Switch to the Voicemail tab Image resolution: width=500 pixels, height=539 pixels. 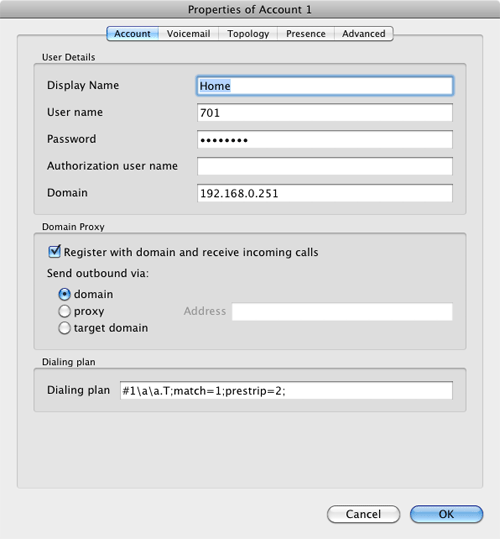coord(188,34)
